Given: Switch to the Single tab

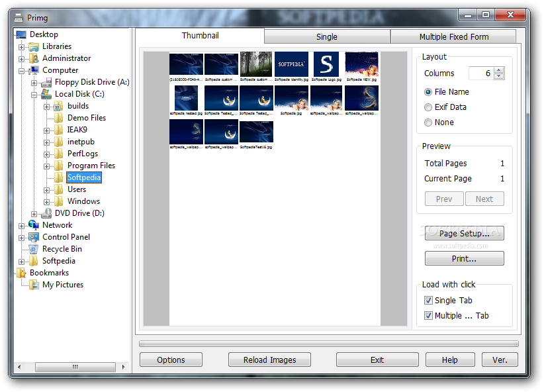Looking at the screenshot, I should pyautogui.click(x=327, y=37).
